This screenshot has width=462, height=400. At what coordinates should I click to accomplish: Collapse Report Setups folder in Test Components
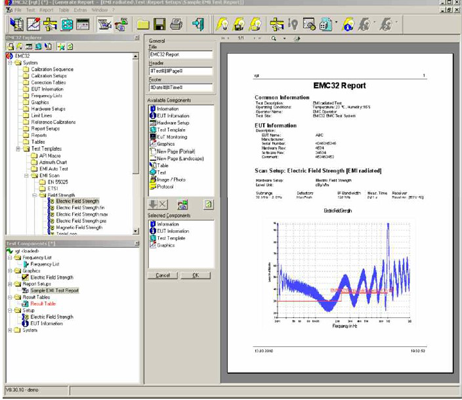point(10,284)
